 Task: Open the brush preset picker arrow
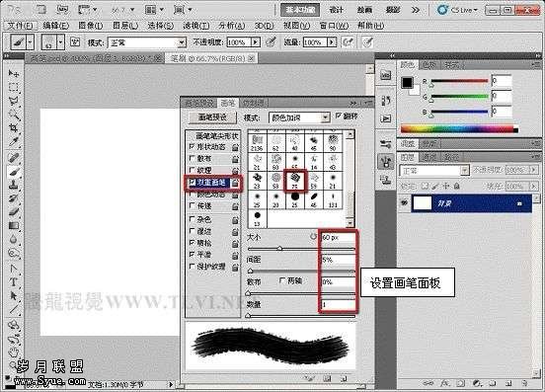click(60, 42)
